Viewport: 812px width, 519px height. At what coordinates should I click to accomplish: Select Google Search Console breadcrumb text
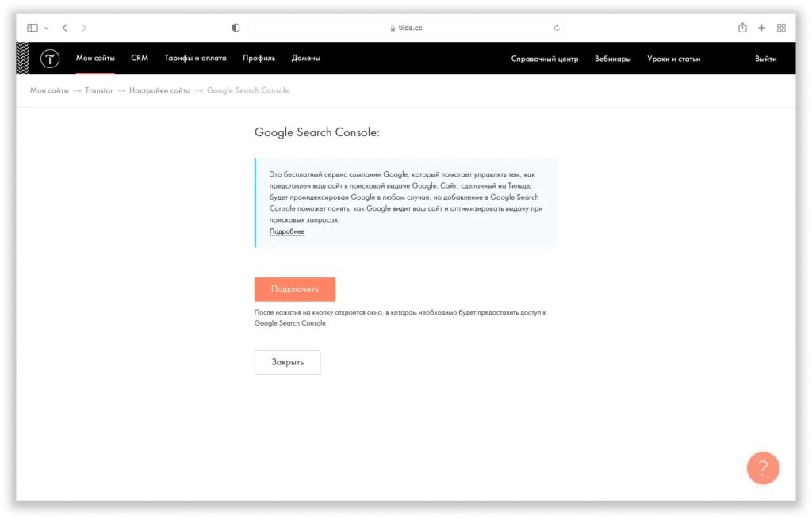pyautogui.click(x=248, y=90)
